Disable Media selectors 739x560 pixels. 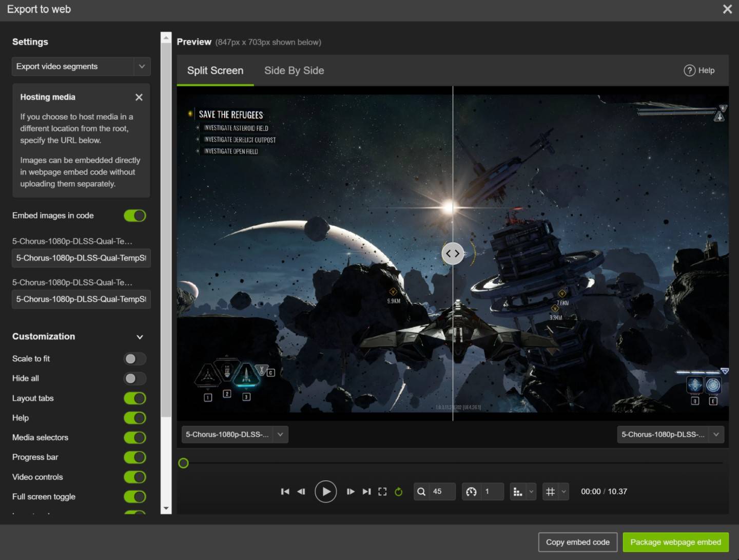click(x=135, y=438)
